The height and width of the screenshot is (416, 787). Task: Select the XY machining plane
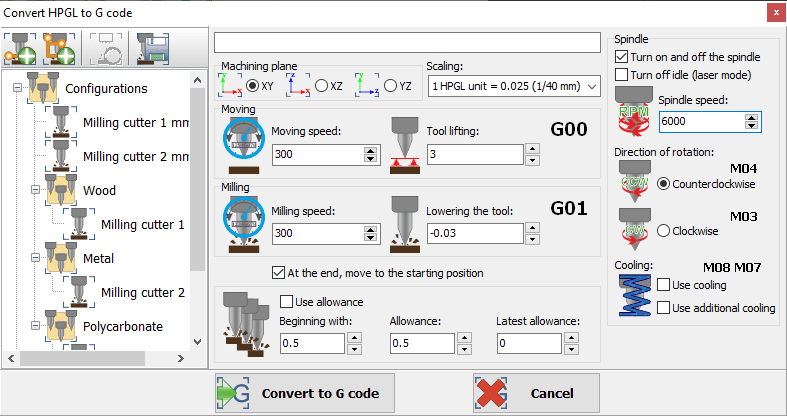(253, 86)
